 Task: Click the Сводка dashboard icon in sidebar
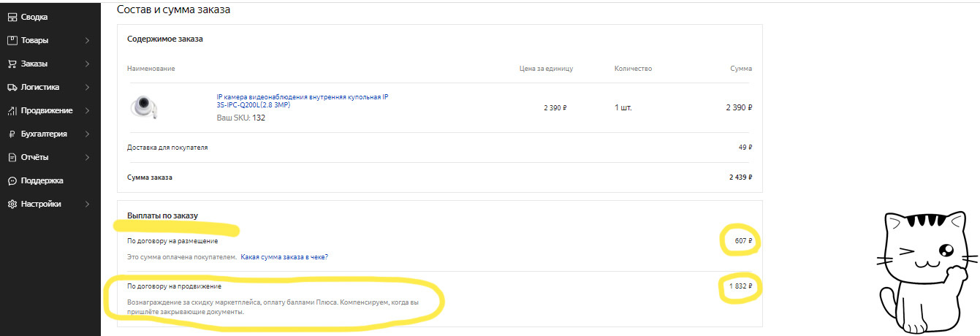tap(12, 17)
